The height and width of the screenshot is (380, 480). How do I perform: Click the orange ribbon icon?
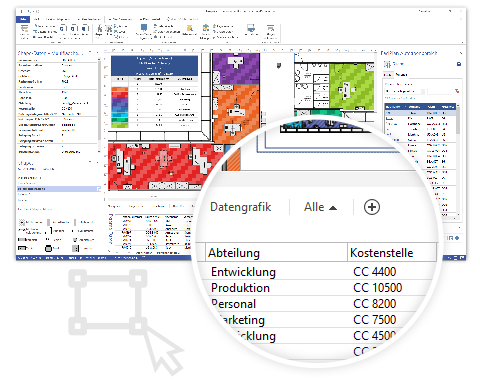click(189, 28)
